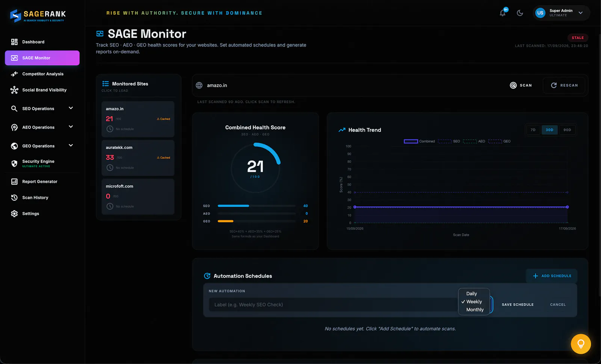Viewport: 601px width, 364px height.
Task: Switch Health Trend to 7D
Action: click(533, 130)
